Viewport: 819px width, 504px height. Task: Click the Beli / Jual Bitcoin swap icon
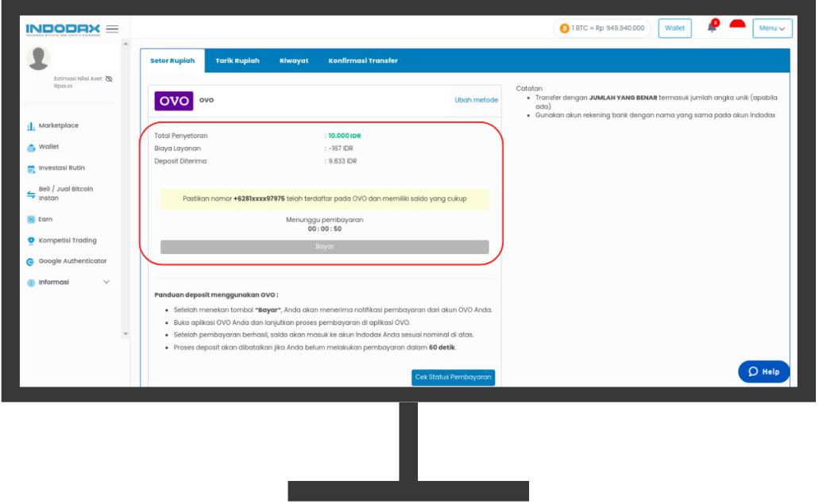(31, 194)
